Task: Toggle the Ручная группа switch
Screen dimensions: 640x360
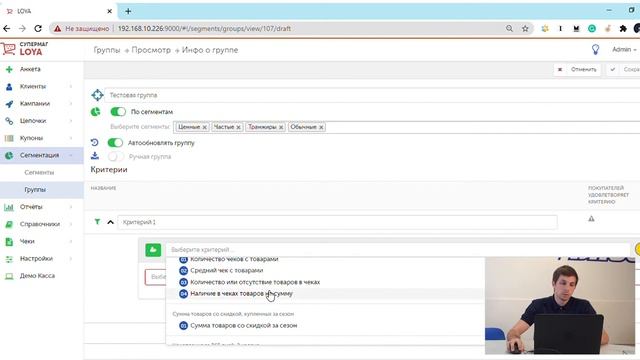Action: pyautogui.click(x=115, y=156)
